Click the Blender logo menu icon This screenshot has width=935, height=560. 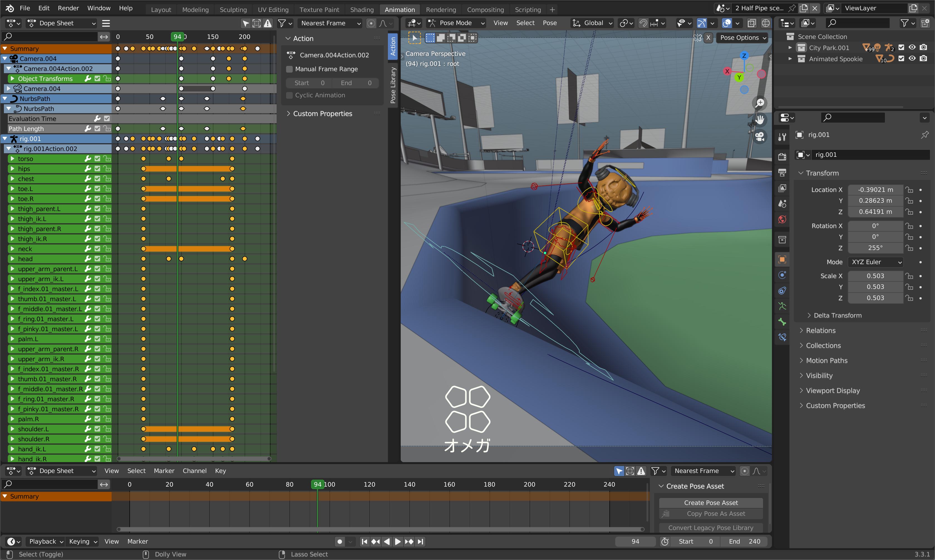click(x=10, y=8)
